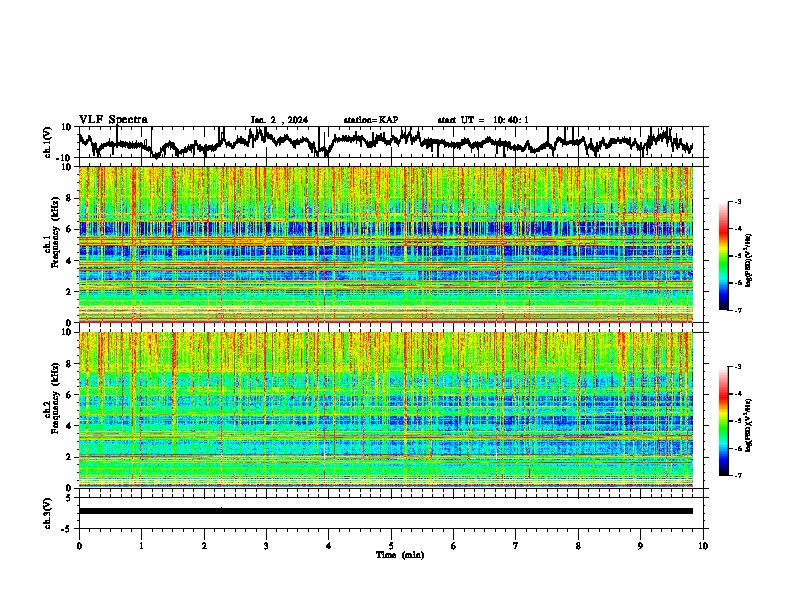Screen dimensions: 792x612
Task: Click the "start UT = 10:40:1" header text
Action: tap(483, 120)
